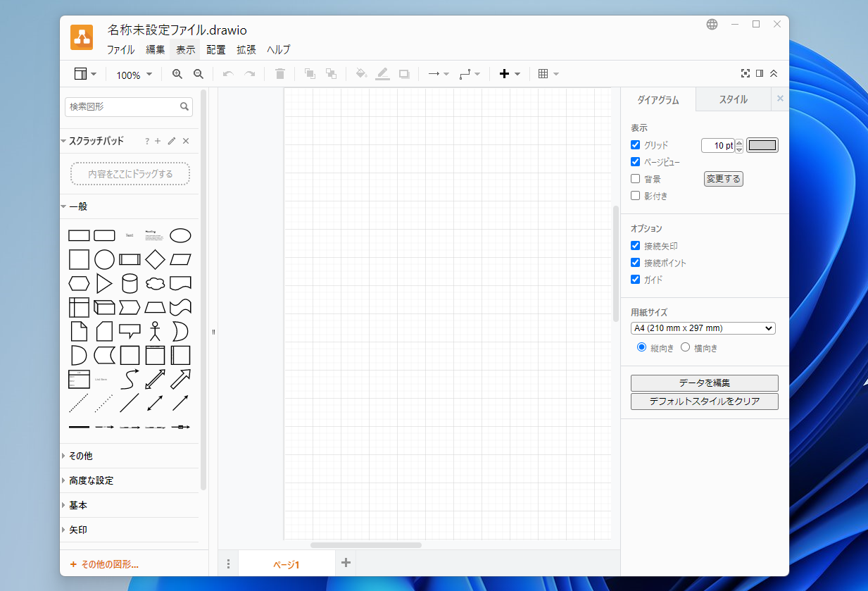Select the hexagon shape in General
Image resolution: width=868 pixels, height=591 pixels.
[x=79, y=283]
